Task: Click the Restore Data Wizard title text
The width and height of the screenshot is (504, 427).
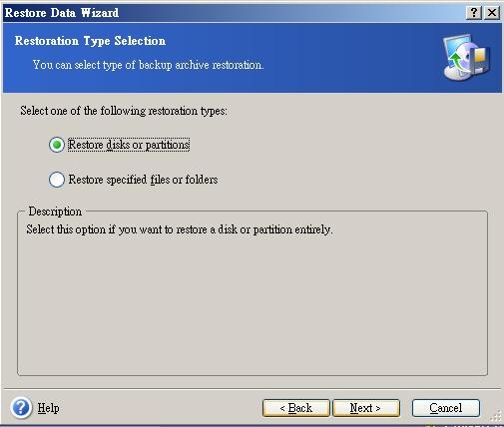Action: click(x=62, y=13)
